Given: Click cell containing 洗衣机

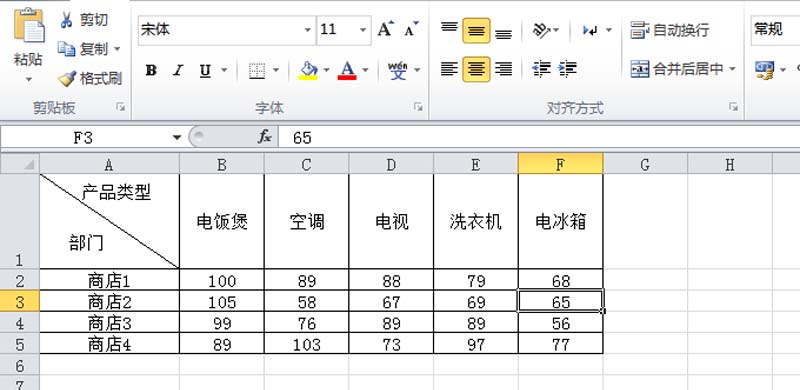Looking at the screenshot, I should pyautogui.click(x=476, y=222).
